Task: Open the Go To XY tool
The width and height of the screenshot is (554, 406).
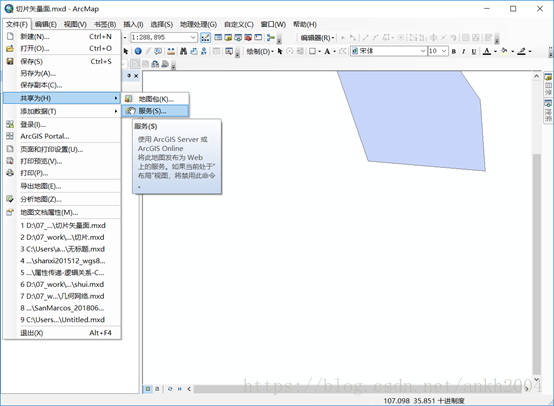Action: 204,51
